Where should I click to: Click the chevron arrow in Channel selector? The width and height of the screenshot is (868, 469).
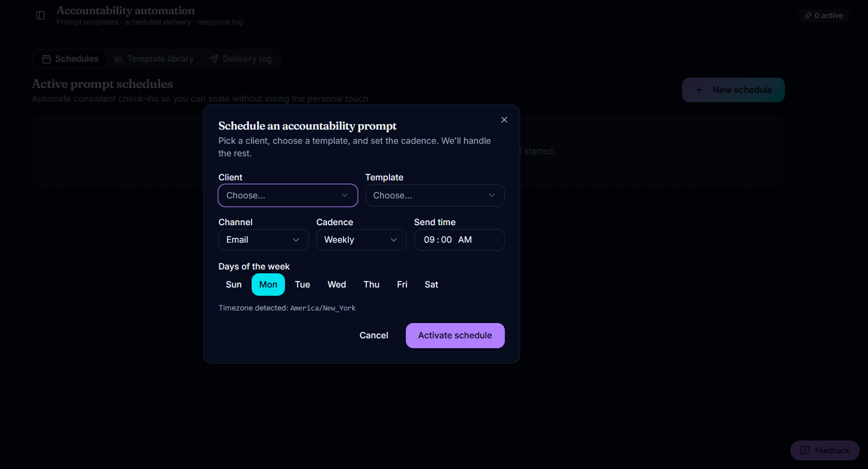(x=296, y=240)
